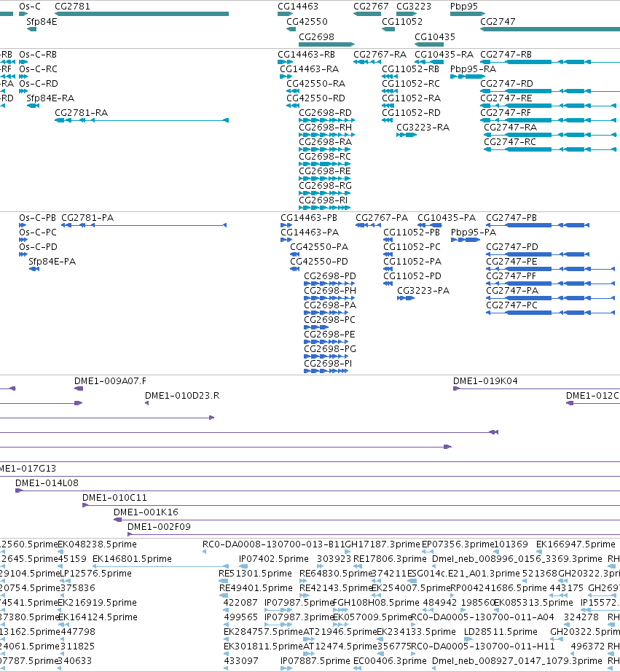The height and width of the screenshot is (672, 620).
Task: Click the CG2747 gene label
Action: 498,22
